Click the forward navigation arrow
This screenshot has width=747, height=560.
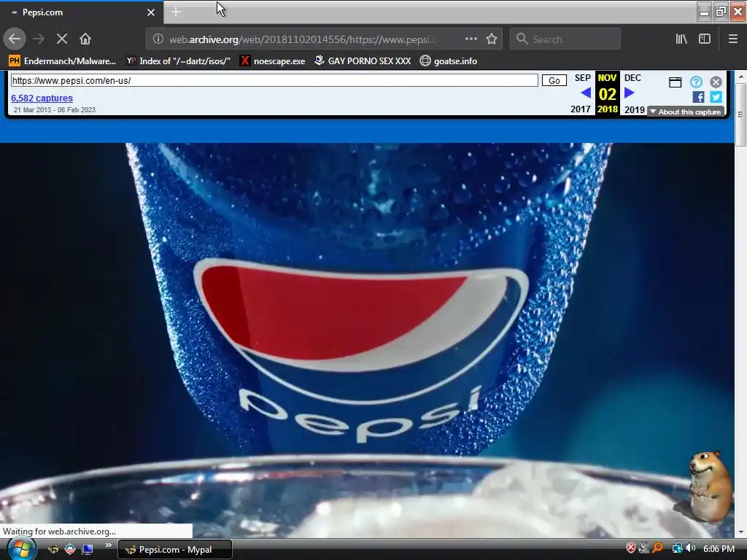[x=39, y=39]
